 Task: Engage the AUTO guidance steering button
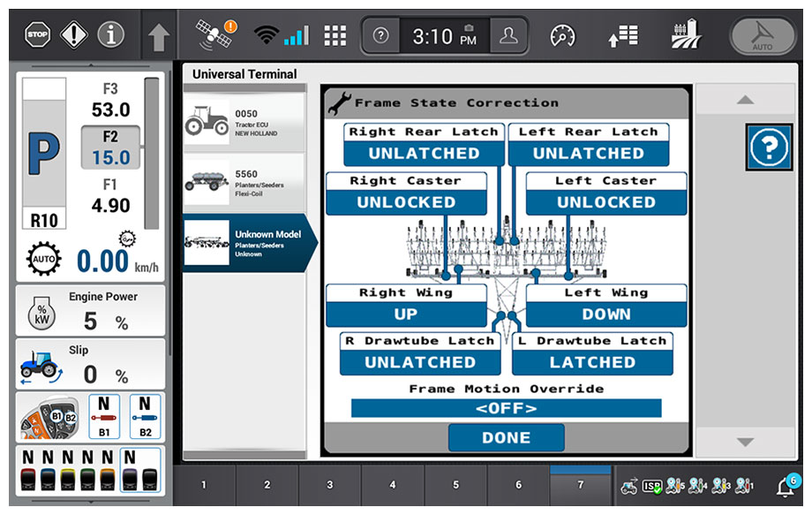click(x=762, y=36)
